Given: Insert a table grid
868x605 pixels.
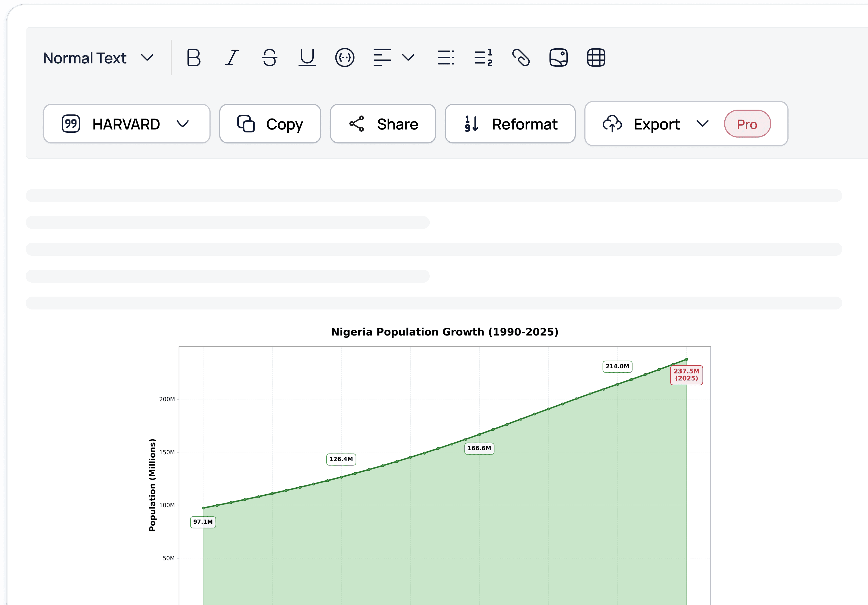Looking at the screenshot, I should [x=596, y=58].
